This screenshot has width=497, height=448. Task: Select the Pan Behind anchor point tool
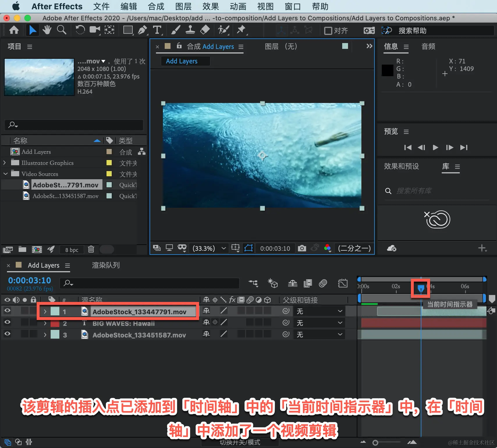(x=109, y=30)
